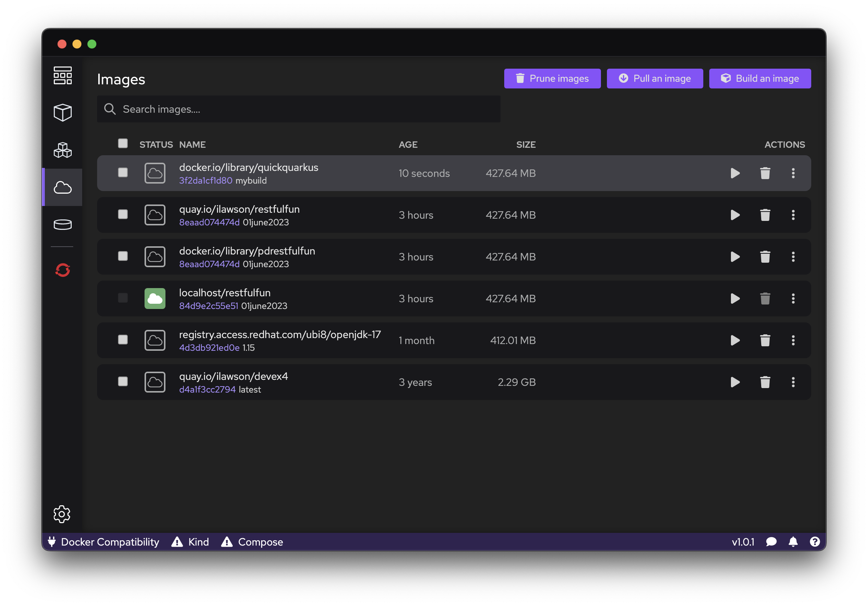Open kebab menu for localhost/restfulfun
This screenshot has width=868, height=606.
click(793, 299)
